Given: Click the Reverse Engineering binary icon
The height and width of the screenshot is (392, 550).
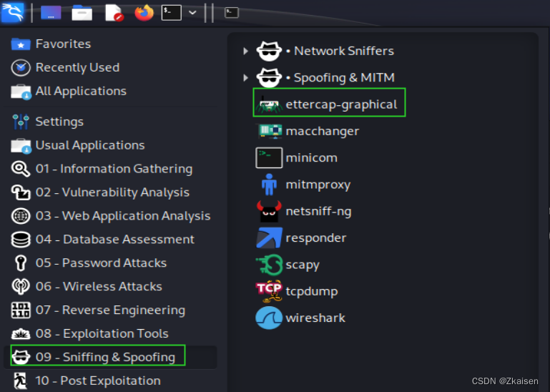Looking at the screenshot, I should (x=21, y=310).
